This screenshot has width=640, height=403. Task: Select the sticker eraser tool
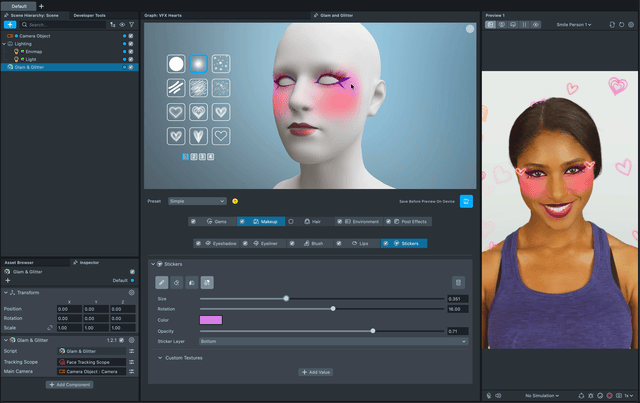pyautogui.click(x=177, y=283)
